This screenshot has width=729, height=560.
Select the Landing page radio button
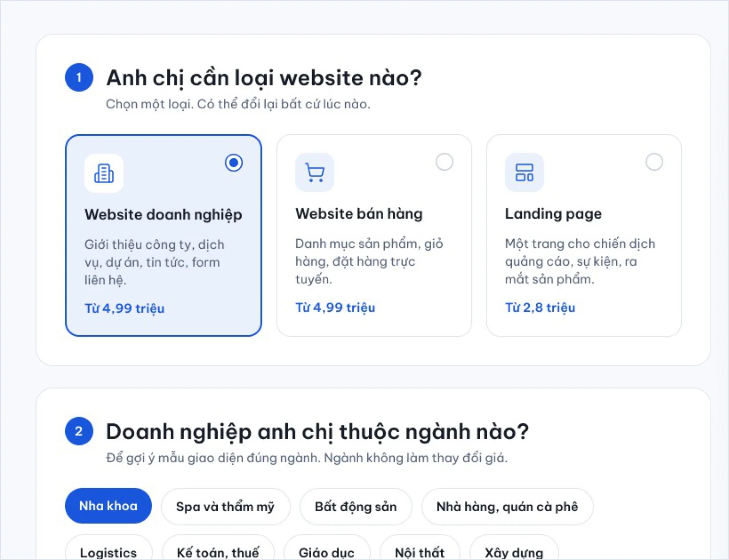pos(654,162)
